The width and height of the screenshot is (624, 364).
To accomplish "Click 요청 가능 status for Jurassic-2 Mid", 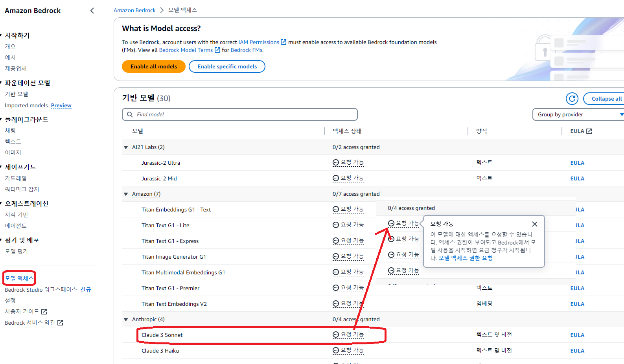I will coord(348,178).
